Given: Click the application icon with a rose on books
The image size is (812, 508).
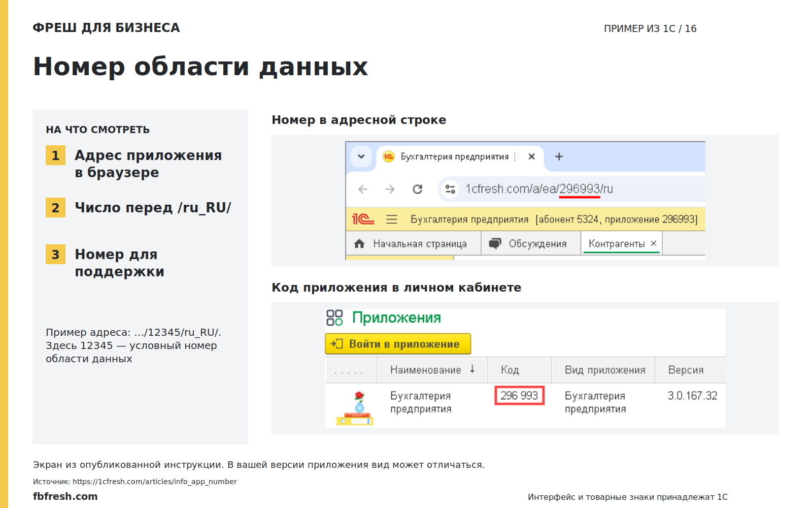Looking at the screenshot, I should click(355, 408).
